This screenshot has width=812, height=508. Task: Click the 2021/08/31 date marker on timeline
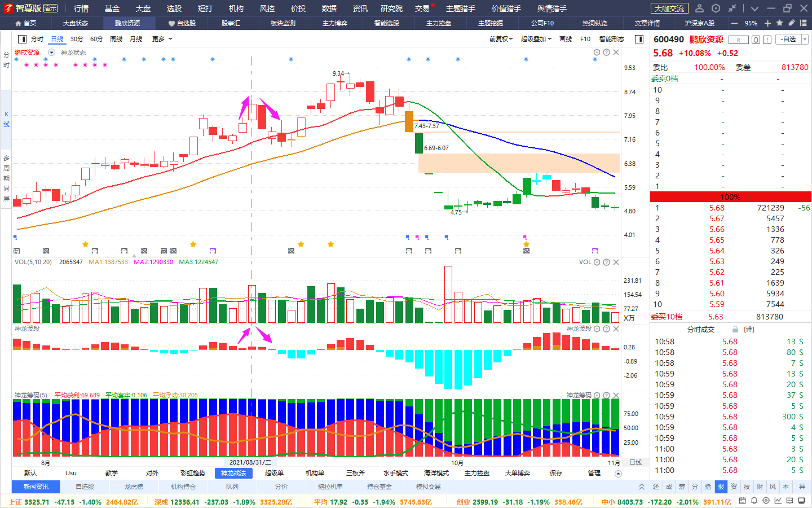pyautogui.click(x=250, y=462)
